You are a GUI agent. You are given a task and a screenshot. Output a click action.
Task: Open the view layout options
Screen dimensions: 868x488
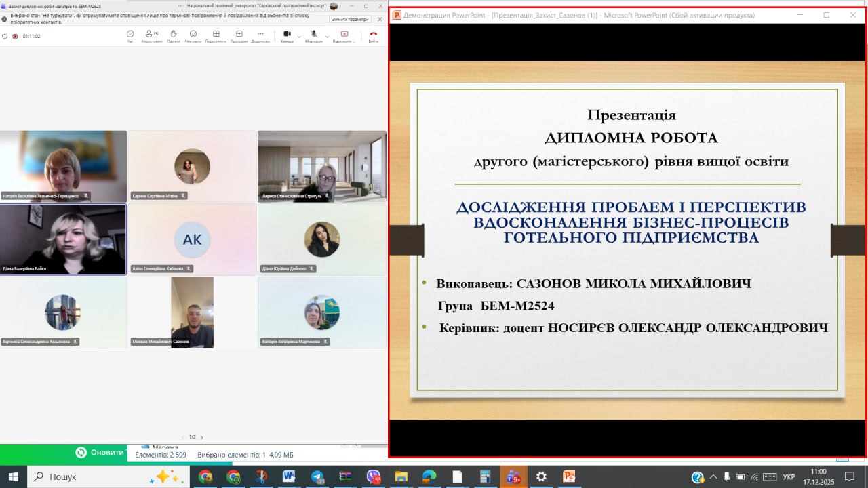216,35
